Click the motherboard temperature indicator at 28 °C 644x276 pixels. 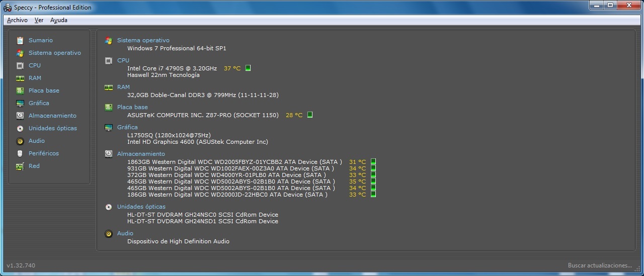coord(310,115)
